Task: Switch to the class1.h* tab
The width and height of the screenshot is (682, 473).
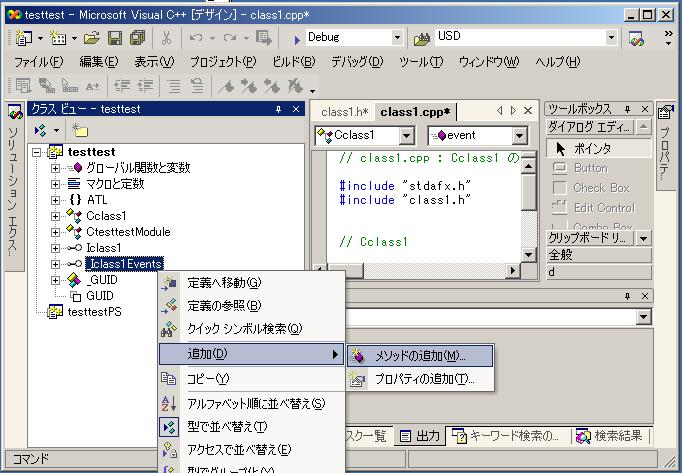Action: 344,112
